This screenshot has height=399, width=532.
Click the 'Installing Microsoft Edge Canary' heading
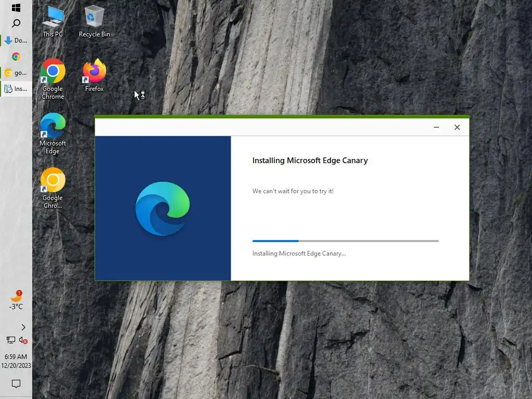[x=310, y=161]
